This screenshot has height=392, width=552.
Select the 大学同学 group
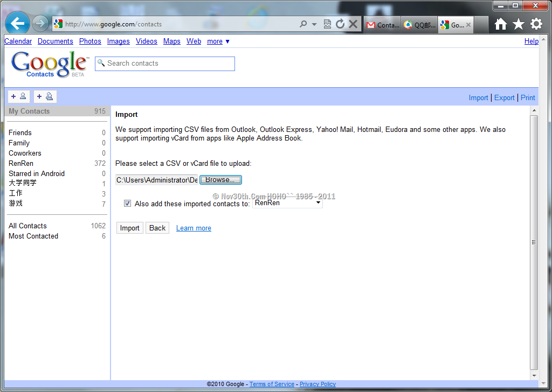[57, 183]
